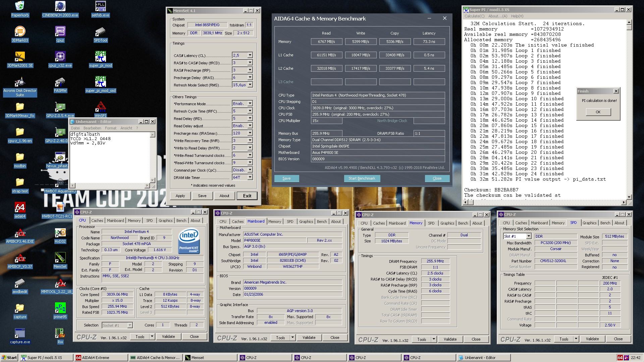Image resolution: width=644 pixels, height=362 pixels.
Task: Select SPD tab in CPU-Z Memory window
Action: point(431,223)
